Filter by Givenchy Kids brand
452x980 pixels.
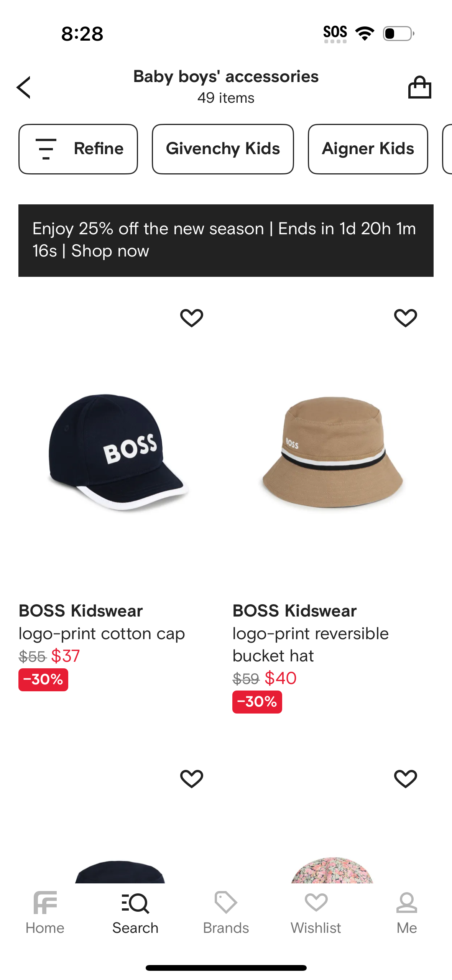223,149
